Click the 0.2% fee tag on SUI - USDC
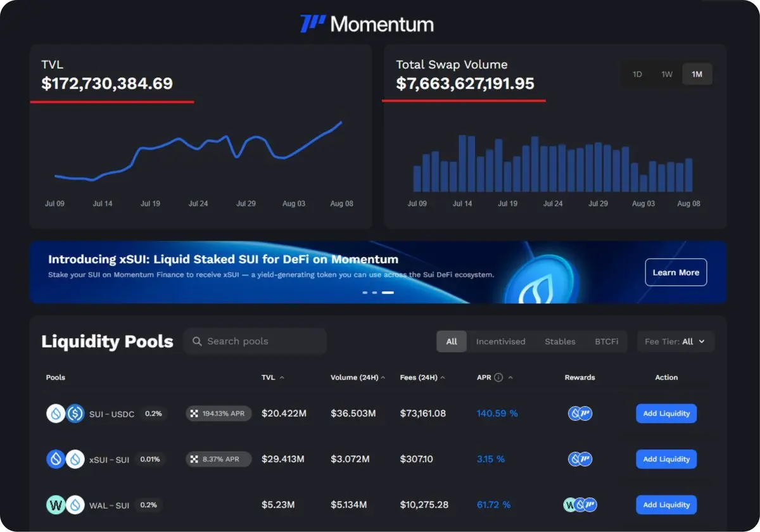Image resolution: width=760 pixels, height=532 pixels. click(153, 414)
